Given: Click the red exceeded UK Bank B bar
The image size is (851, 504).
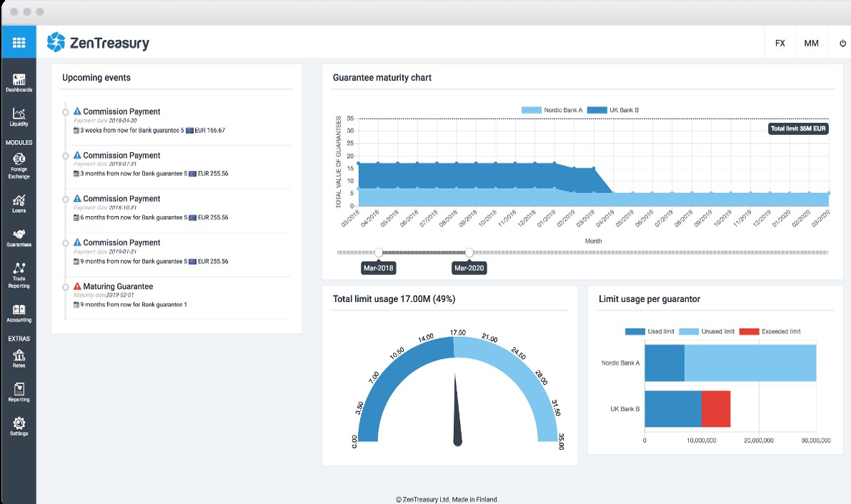Looking at the screenshot, I should click(x=716, y=409).
